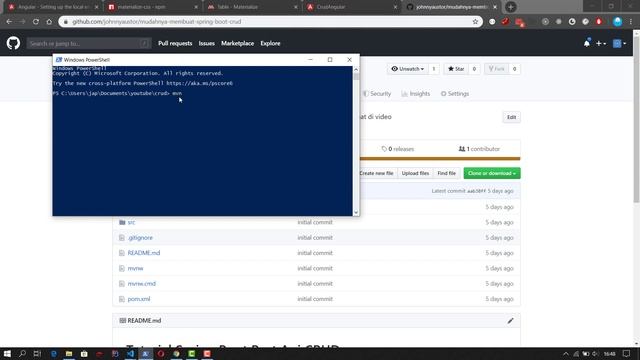Switch to the Table - Materialize tab
The image size is (640, 360).
(x=252, y=7)
